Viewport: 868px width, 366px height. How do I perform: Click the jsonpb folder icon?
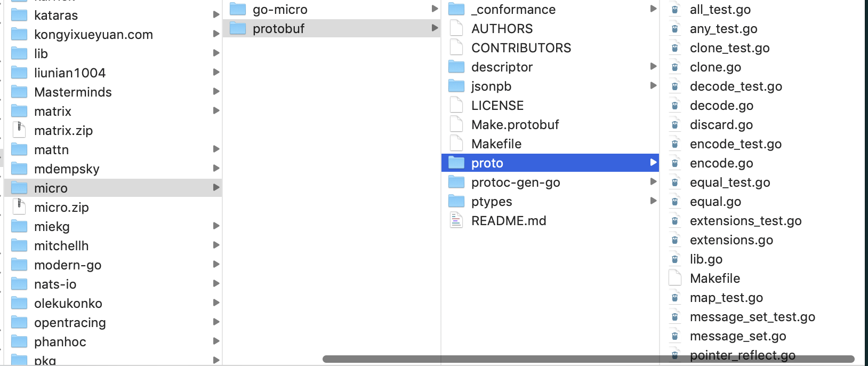point(456,86)
